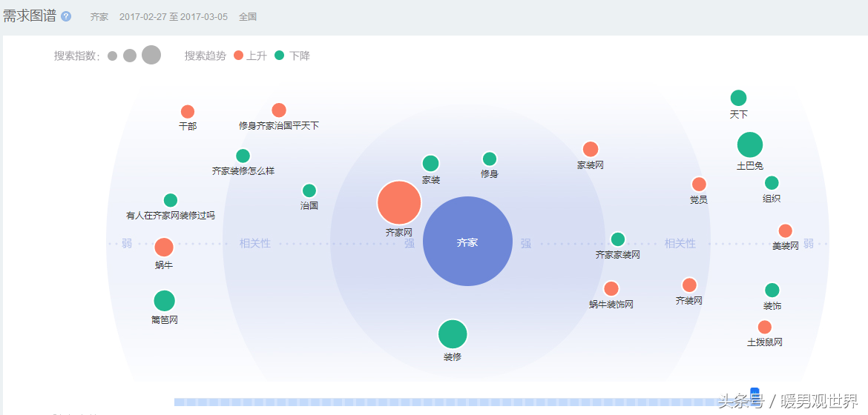
Task: Click the largest gray 搜索指数 legend circle
Action: (x=151, y=55)
